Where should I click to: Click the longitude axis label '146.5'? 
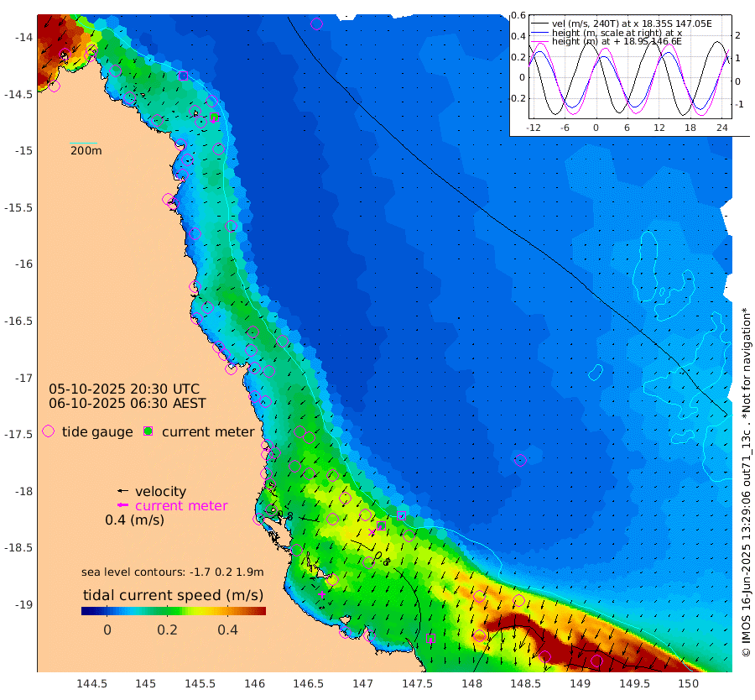click(308, 683)
